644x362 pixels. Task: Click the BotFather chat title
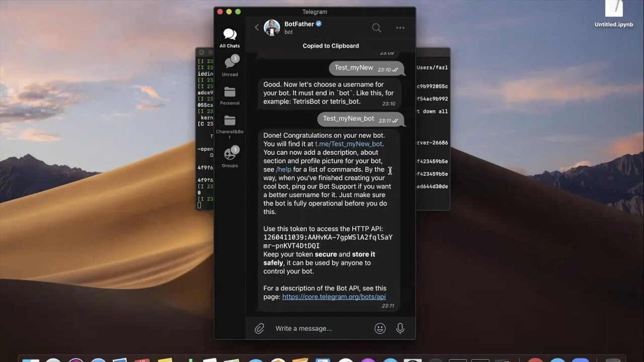[x=299, y=24]
